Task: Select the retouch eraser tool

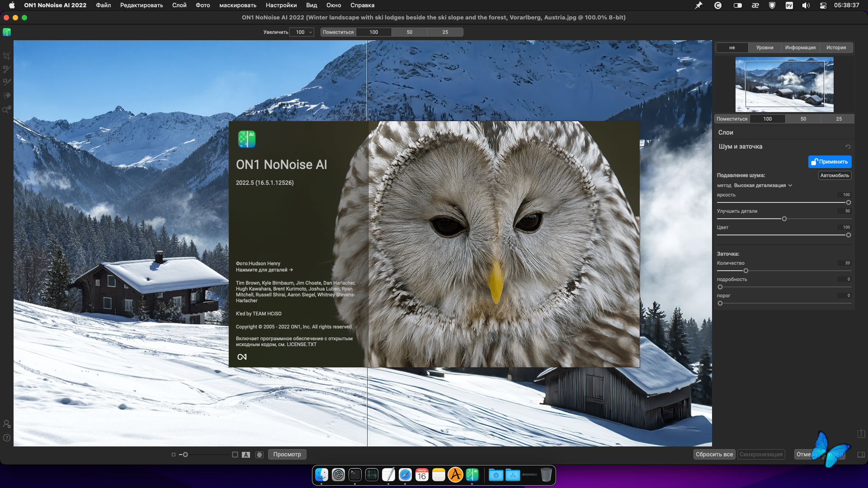Action: coord(6,96)
